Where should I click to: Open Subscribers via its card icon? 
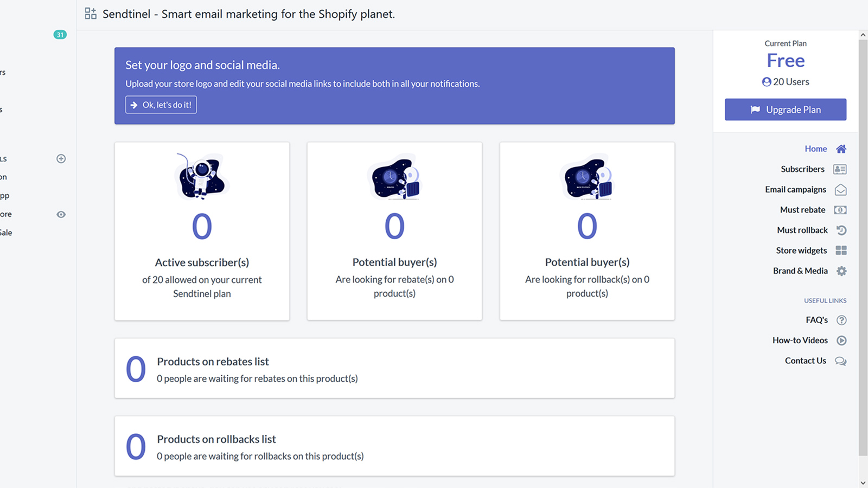coord(840,169)
